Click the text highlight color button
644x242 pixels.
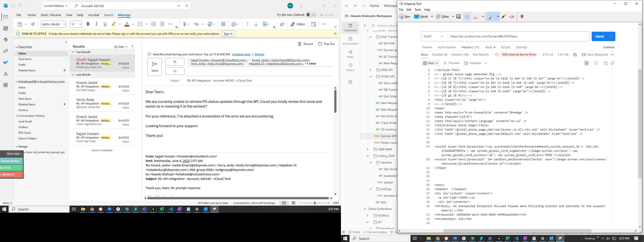click(114, 24)
